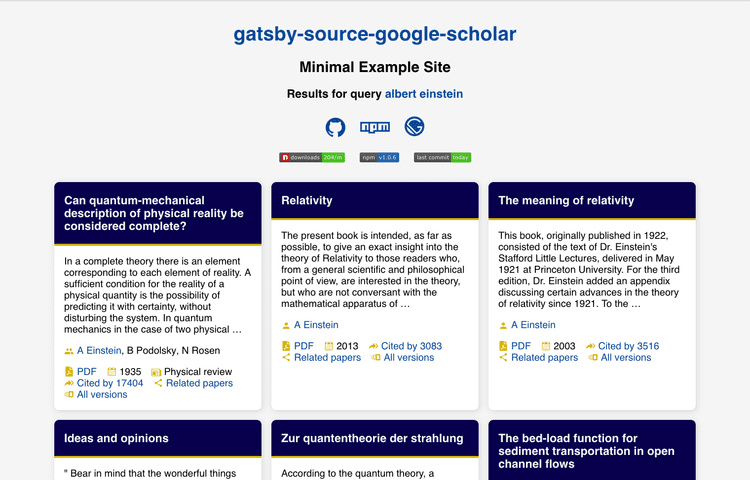Click the npm downloads badge
Image resolution: width=750 pixels, height=480 pixels.
(x=312, y=157)
